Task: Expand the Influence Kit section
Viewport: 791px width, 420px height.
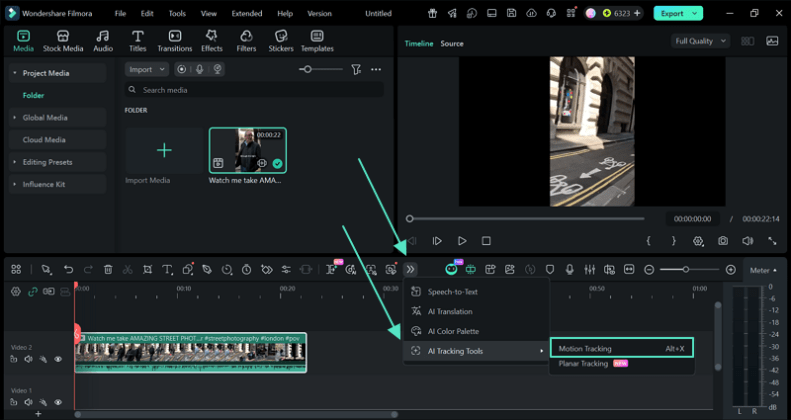Action: click(x=15, y=184)
